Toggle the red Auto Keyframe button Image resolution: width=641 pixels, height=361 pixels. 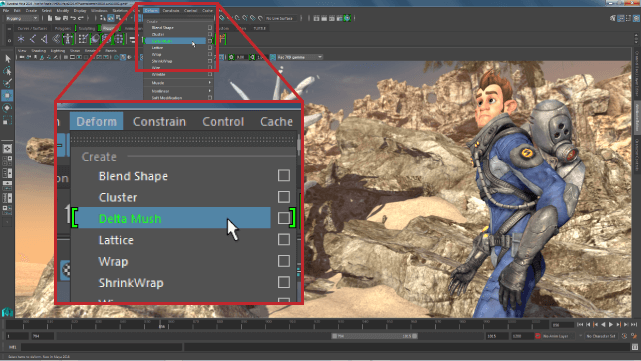click(538, 336)
